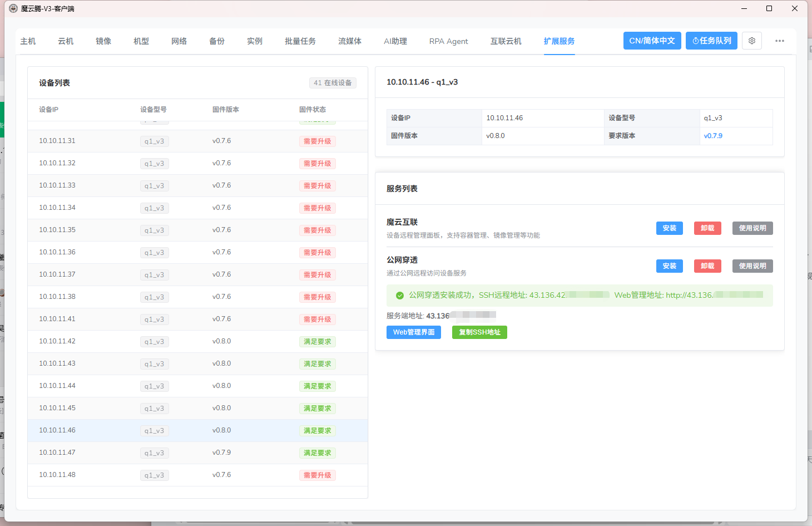
Task: Select device row 10.10.11.41
Action: tap(197, 319)
